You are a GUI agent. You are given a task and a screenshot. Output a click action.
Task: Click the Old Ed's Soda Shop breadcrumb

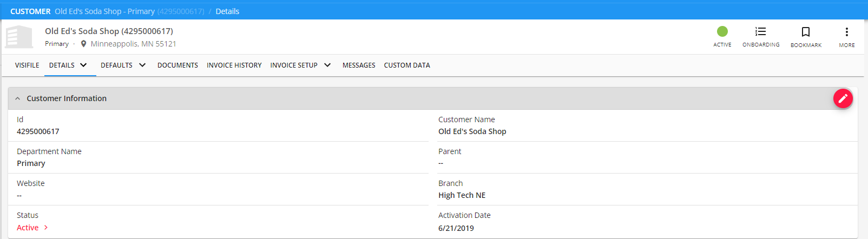(x=104, y=11)
